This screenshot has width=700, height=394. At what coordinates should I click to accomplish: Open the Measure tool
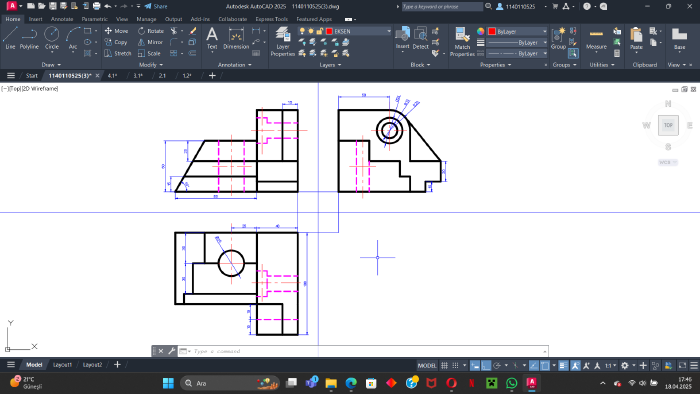[596, 38]
